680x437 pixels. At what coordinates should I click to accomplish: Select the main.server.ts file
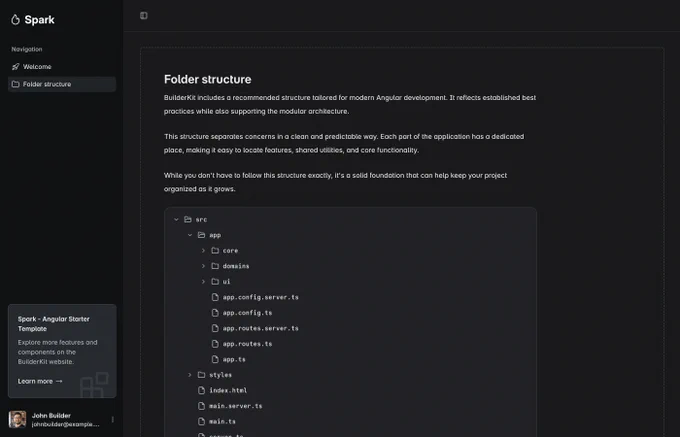[x=235, y=406]
